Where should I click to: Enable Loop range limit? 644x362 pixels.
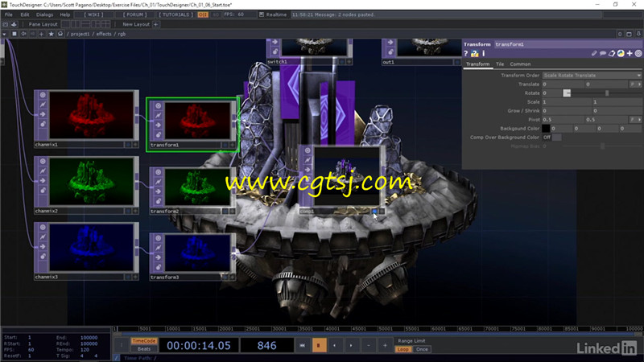[403, 349]
